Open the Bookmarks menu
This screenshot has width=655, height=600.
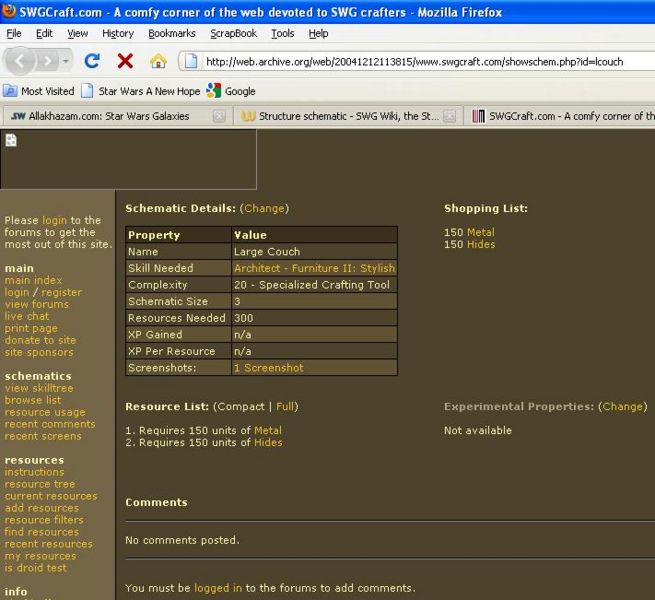click(x=171, y=33)
